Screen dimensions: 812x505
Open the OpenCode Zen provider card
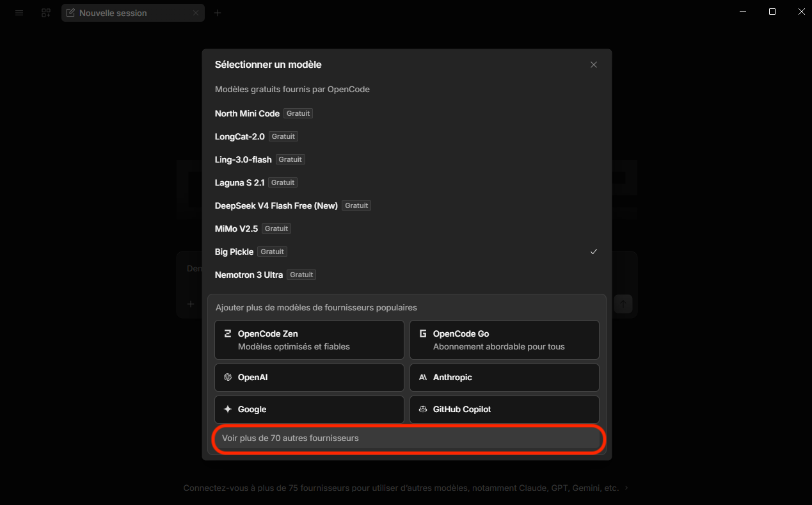310,340
